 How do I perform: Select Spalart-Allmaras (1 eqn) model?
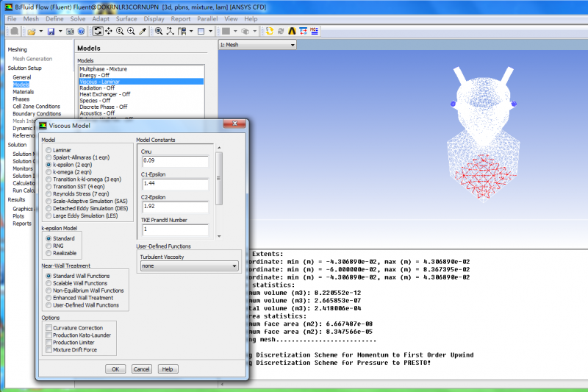49,157
